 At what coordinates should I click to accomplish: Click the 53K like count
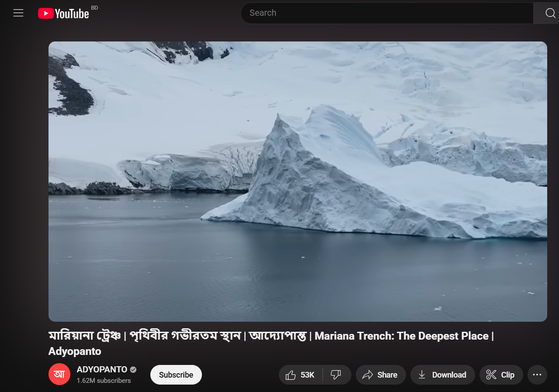(308, 375)
